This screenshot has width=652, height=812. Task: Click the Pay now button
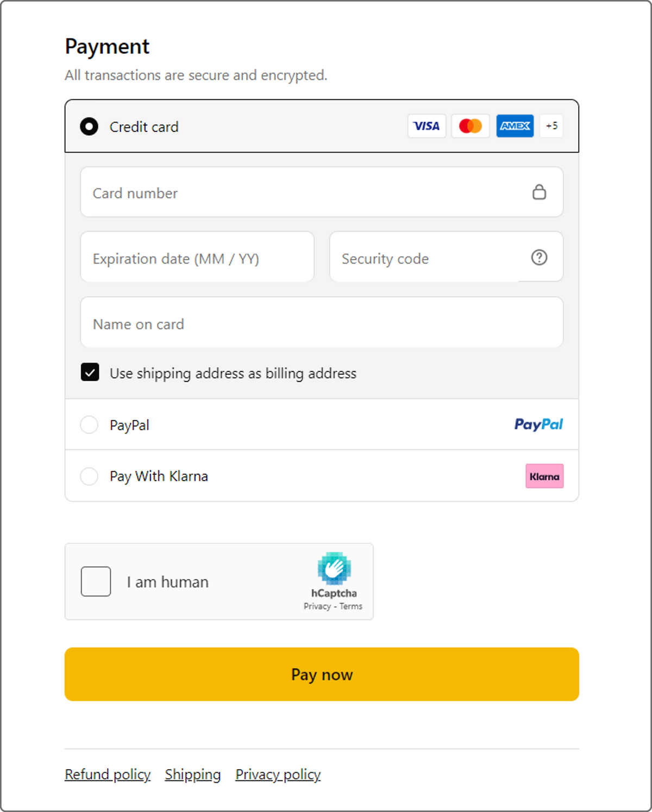[x=322, y=674]
